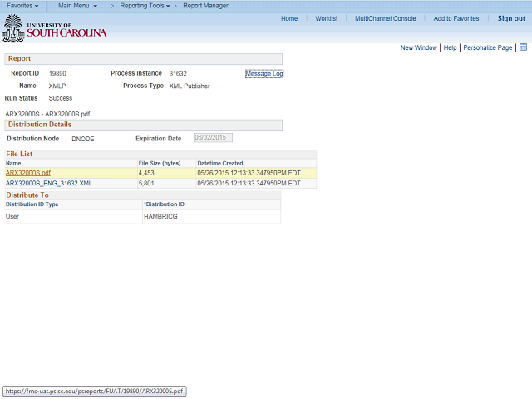
Task: Click the Distribution Node value DNODE
Action: point(83,139)
